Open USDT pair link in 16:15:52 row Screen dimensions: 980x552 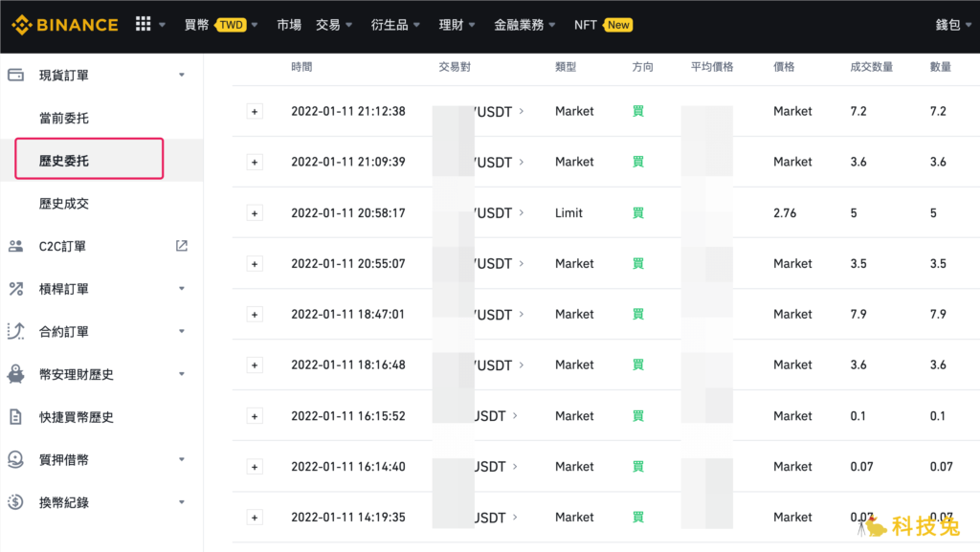[x=495, y=416]
